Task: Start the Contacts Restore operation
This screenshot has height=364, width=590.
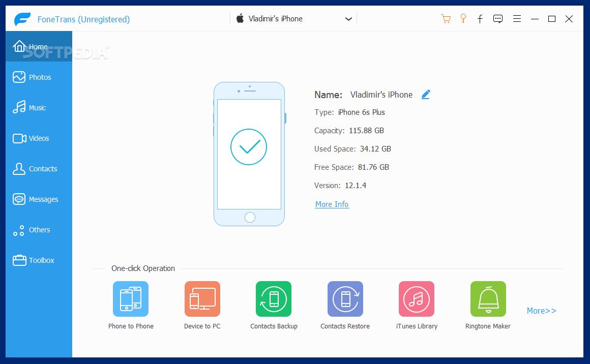Action: 345,299
